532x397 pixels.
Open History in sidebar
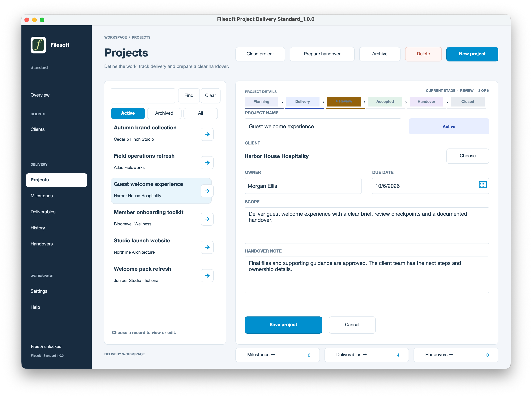[57, 228]
